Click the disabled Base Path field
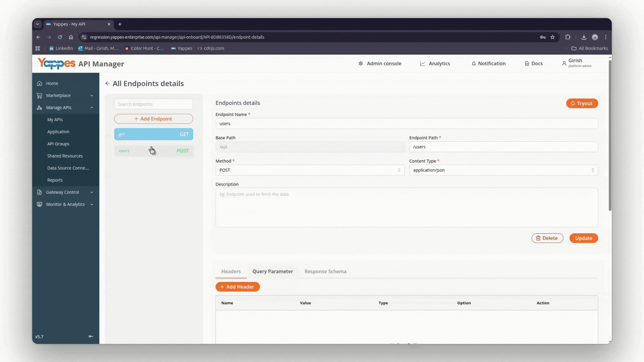644x362 pixels. pos(310,147)
